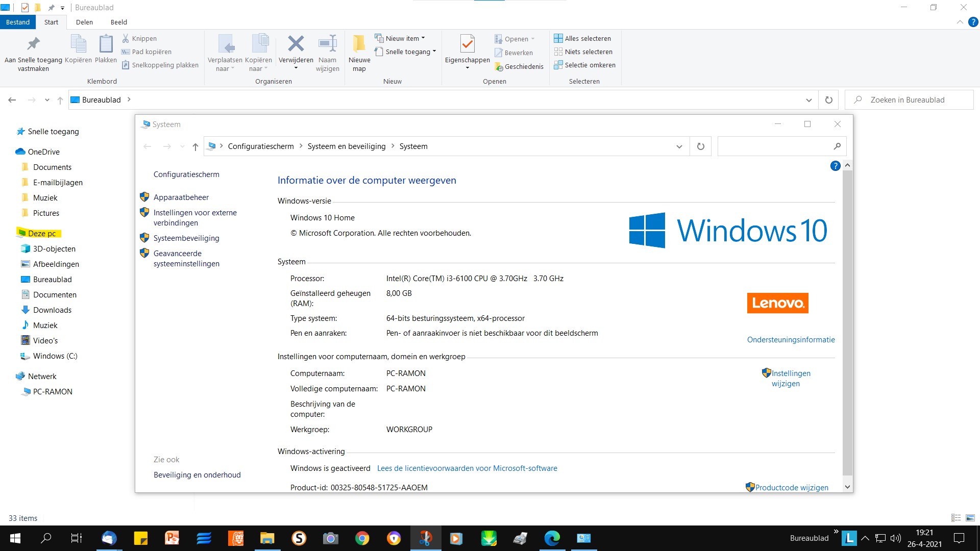Viewport: 980px width, 551px height.
Task: Click the Eigenschappen ribbon icon
Action: click(467, 44)
